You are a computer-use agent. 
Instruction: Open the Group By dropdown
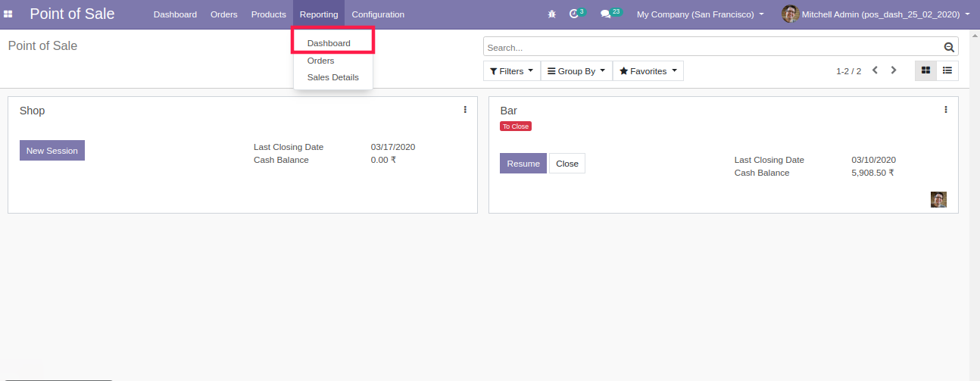point(576,71)
